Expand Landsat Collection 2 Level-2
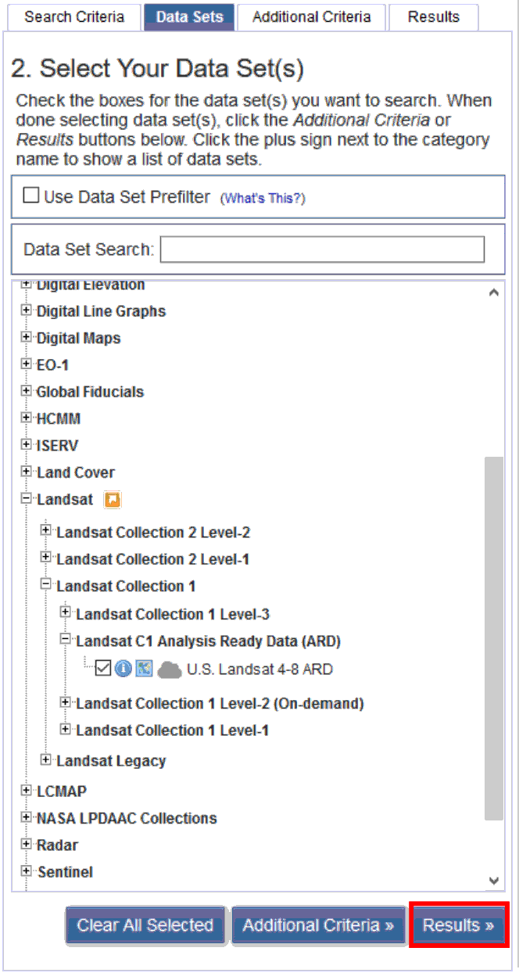The width and height of the screenshot is (519, 980). [x=46, y=532]
